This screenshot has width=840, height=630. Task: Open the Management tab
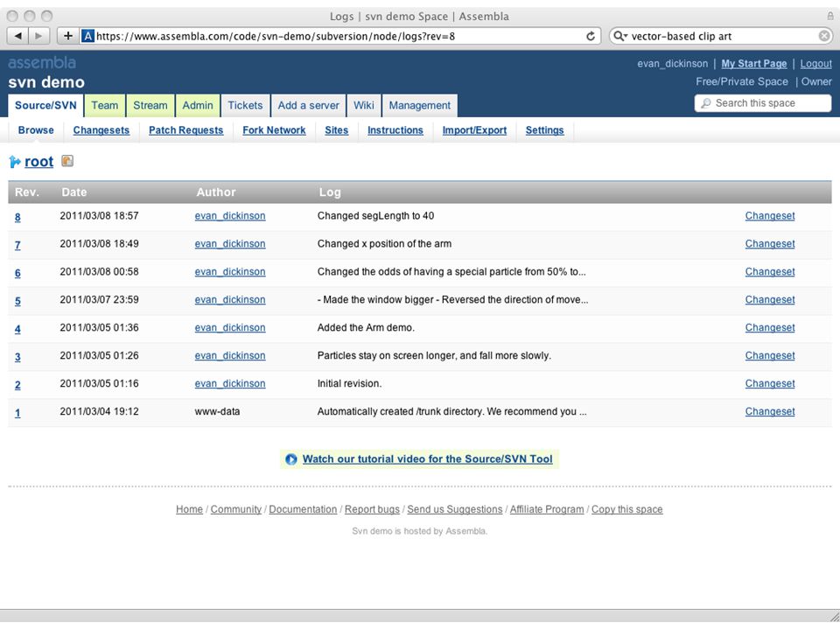419,106
